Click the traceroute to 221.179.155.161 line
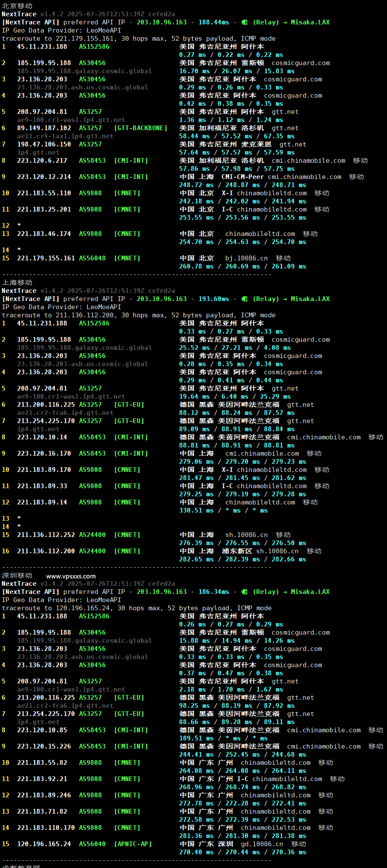The image size is (387, 868). point(139,39)
